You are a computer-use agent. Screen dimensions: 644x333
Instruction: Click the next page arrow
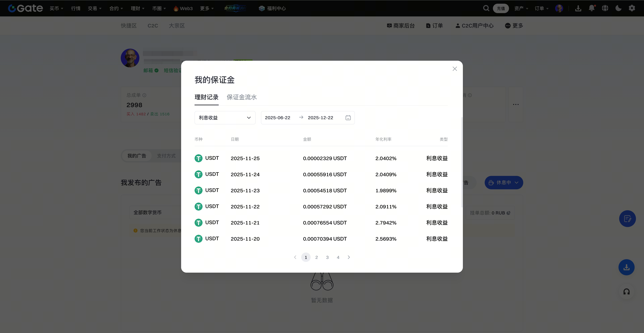(349, 257)
